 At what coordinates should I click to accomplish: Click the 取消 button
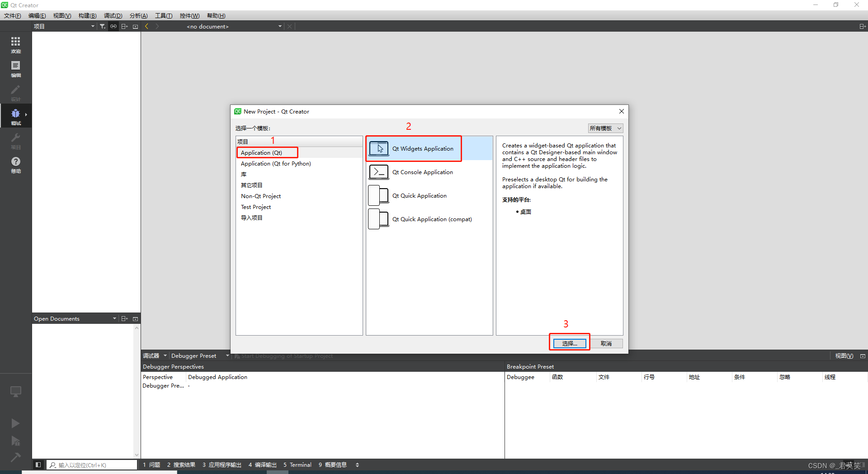[606, 344]
